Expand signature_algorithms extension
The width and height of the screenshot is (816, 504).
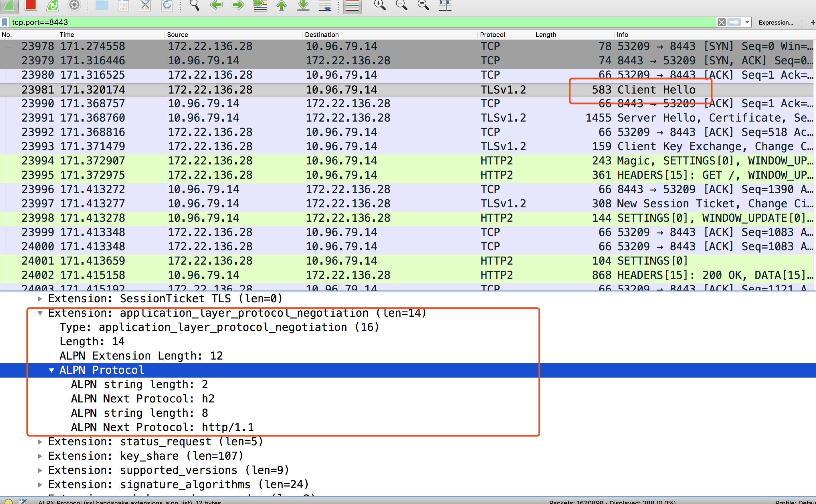click(40, 485)
